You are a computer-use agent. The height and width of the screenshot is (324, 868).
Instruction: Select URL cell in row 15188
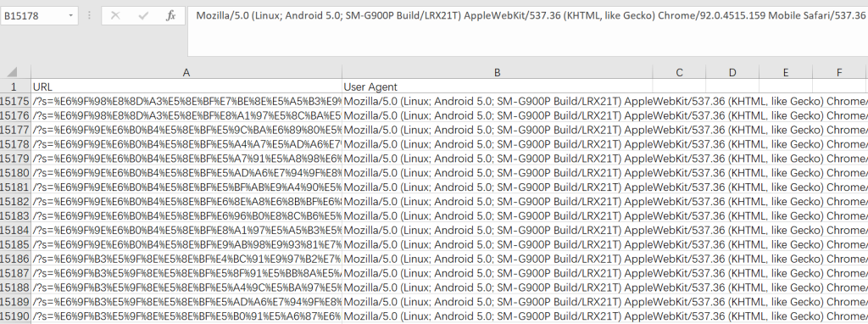pos(186,288)
